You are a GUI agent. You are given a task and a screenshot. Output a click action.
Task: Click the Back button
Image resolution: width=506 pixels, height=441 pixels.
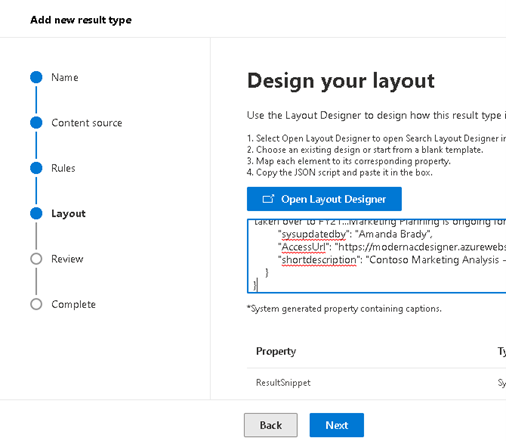coord(271,425)
